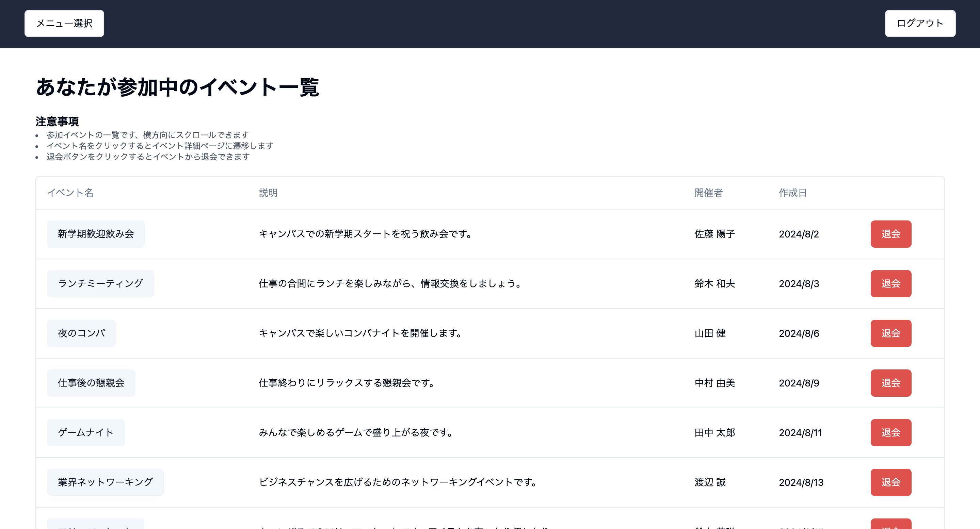Screen dimensions: 980x529
Task: Open the メニュー選択 menu
Action: click(x=64, y=23)
